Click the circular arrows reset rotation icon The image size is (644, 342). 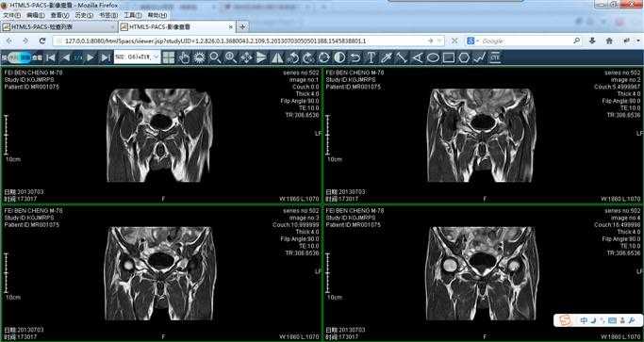[x=324, y=57]
